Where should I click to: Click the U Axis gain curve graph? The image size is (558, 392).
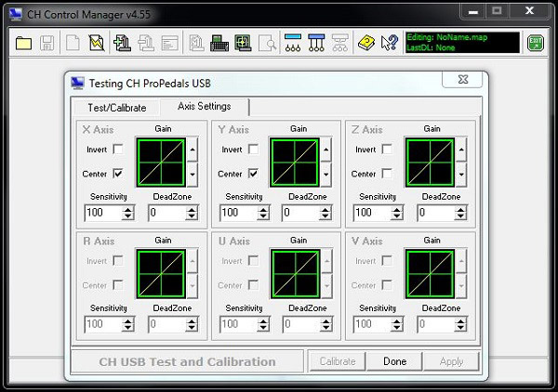click(295, 274)
